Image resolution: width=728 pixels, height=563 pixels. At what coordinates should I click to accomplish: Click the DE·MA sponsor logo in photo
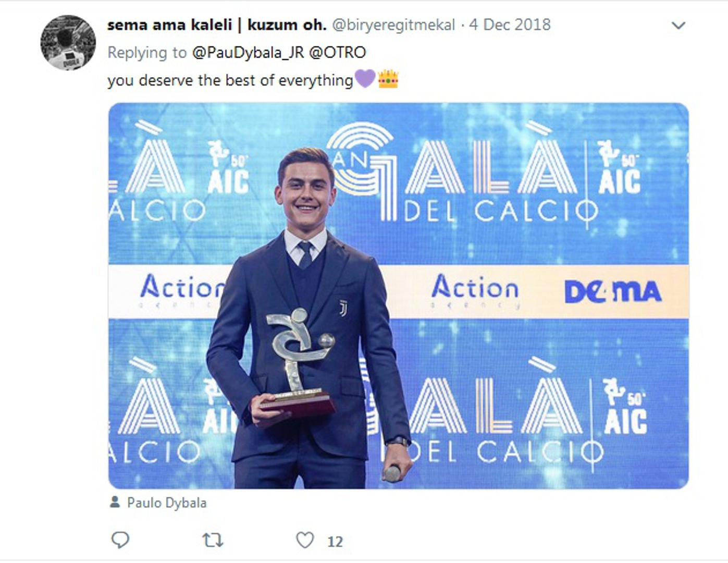coord(613,292)
